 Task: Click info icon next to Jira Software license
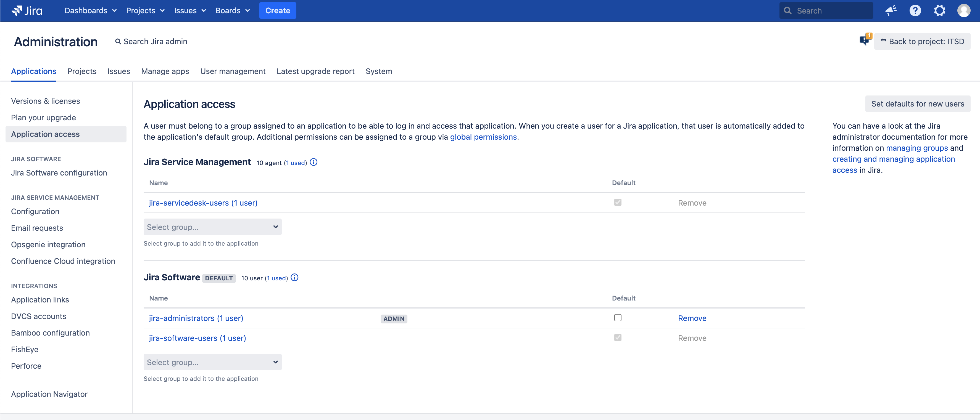tap(294, 278)
